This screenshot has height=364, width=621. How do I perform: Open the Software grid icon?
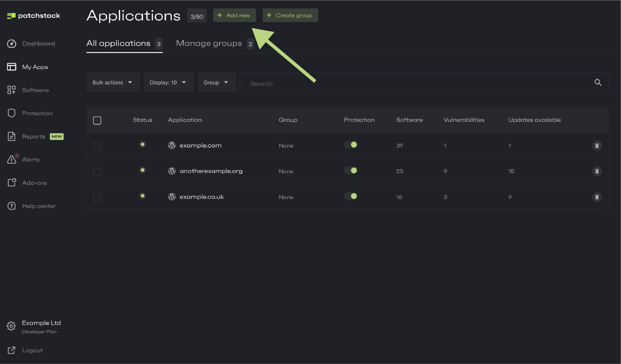12,90
